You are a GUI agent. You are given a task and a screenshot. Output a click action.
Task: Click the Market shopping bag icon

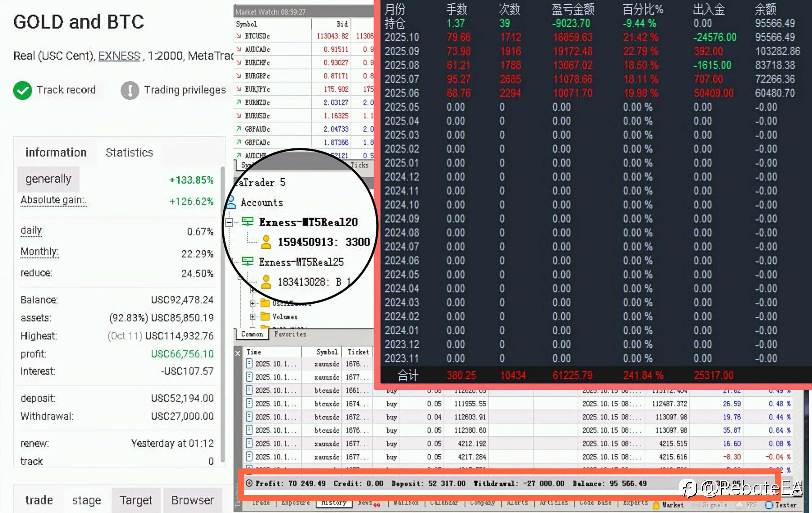click(x=656, y=505)
